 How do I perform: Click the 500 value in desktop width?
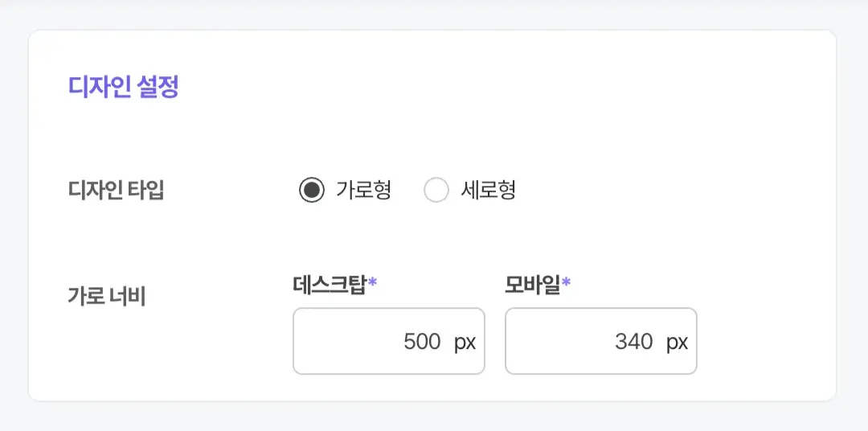422,342
